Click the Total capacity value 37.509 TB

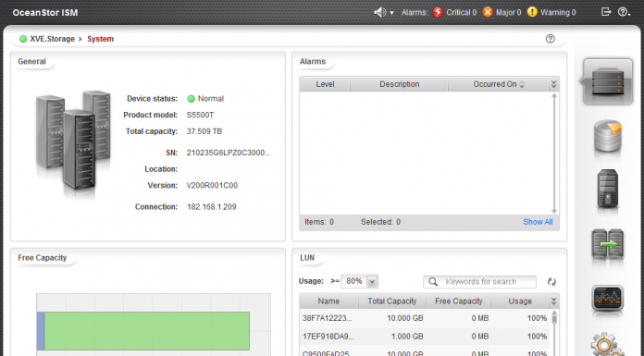point(204,131)
